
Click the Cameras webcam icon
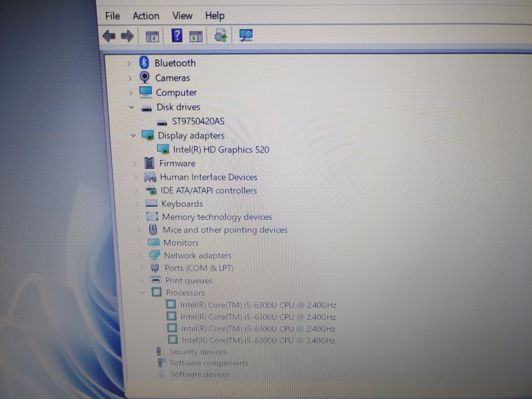tap(145, 77)
